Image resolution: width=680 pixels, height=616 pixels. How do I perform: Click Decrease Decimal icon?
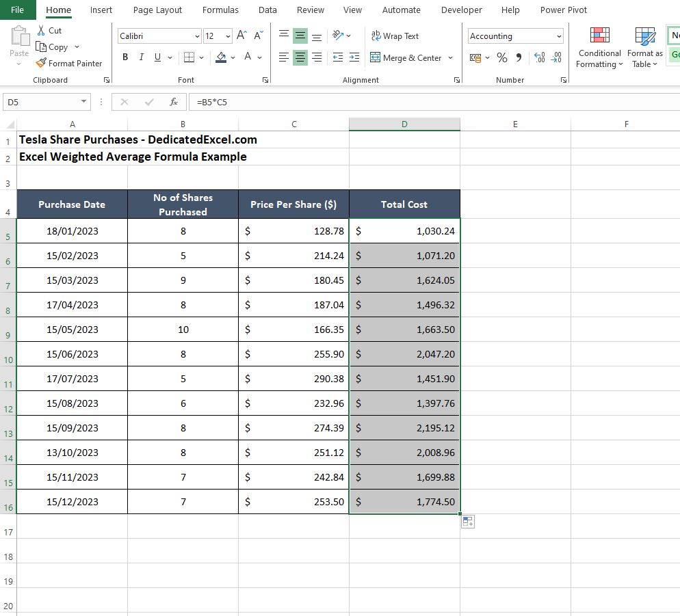[x=556, y=57]
